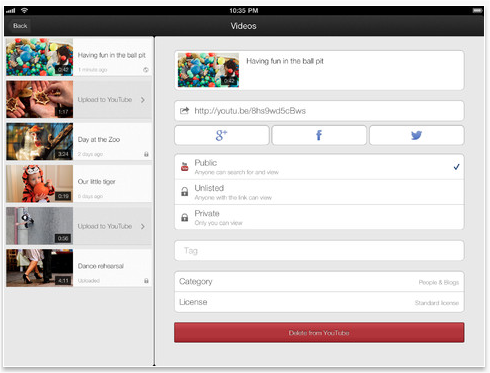
Task: Open the Category selector showing People & Blogs
Action: pos(319,282)
